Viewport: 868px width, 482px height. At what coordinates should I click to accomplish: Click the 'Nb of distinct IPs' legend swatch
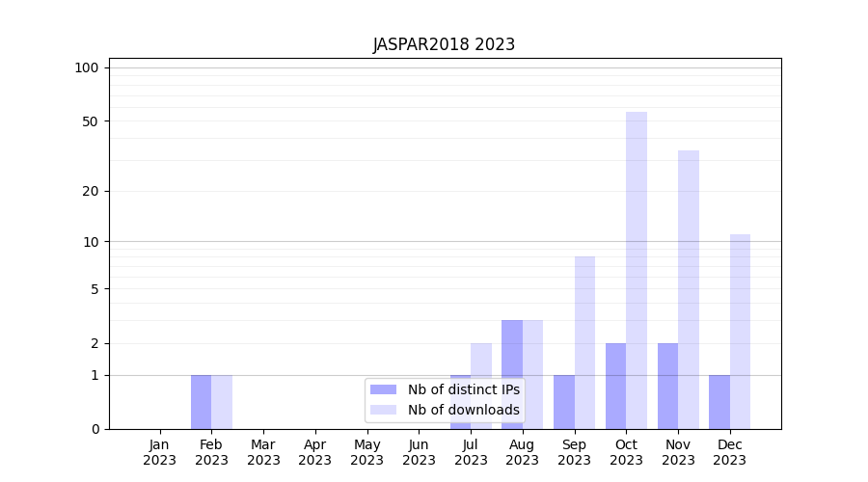[x=383, y=389]
